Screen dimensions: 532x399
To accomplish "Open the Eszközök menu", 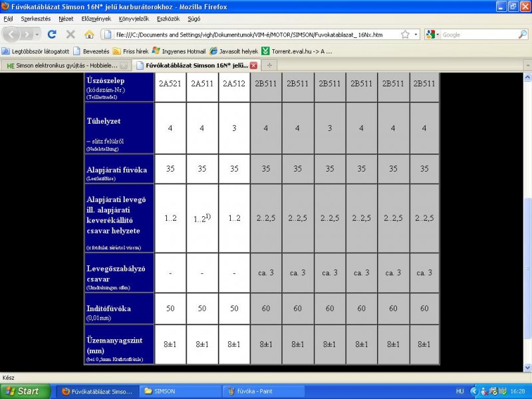I will click(x=168, y=19).
